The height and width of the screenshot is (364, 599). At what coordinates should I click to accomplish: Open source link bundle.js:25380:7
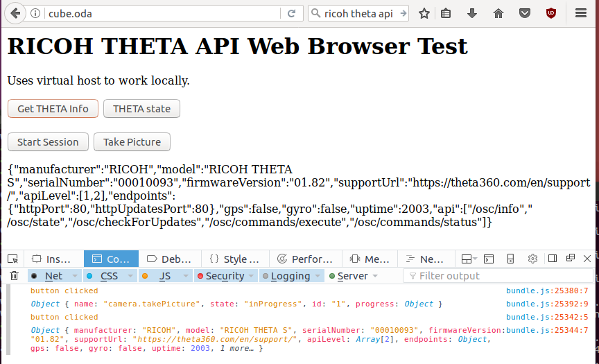click(x=547, y=291)
